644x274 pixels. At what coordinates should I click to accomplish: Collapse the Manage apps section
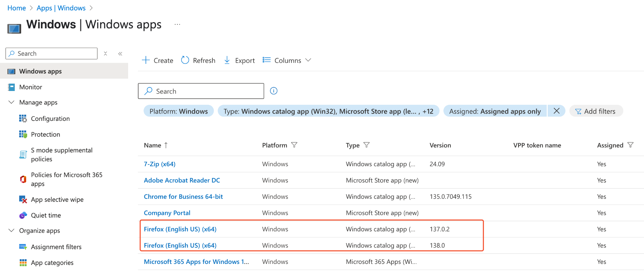coord(11,102)
